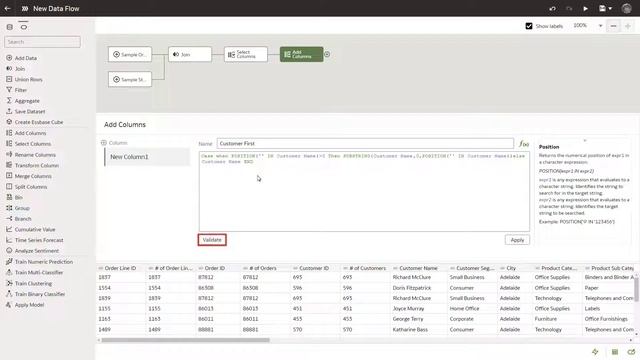Select the Add Columns step in sidebar
Image resolution: width=640 pixels, height=360 pixels.
26,133
